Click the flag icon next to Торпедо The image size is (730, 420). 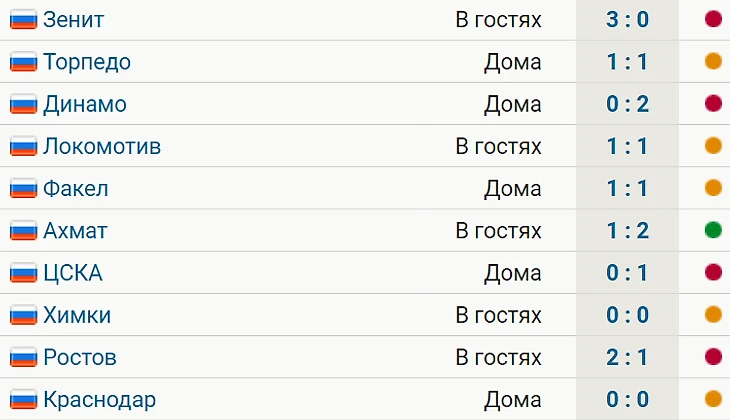click(x=23, y=62)
